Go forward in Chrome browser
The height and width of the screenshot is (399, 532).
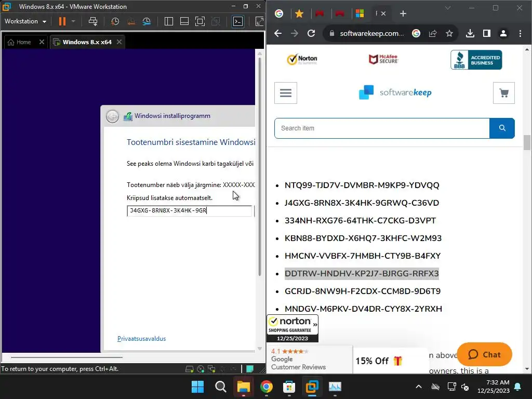coord(295,33)
